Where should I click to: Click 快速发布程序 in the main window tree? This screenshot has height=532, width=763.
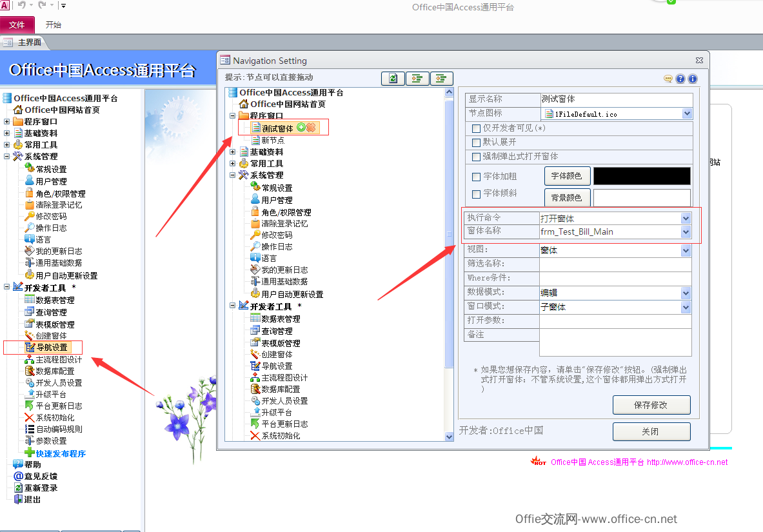(61, 453)
